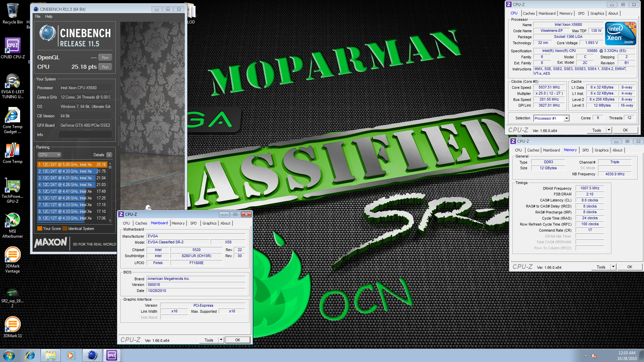Run the CPU benchmark
The height and width of the screenshot is (362, 644).
coord(105,67)
